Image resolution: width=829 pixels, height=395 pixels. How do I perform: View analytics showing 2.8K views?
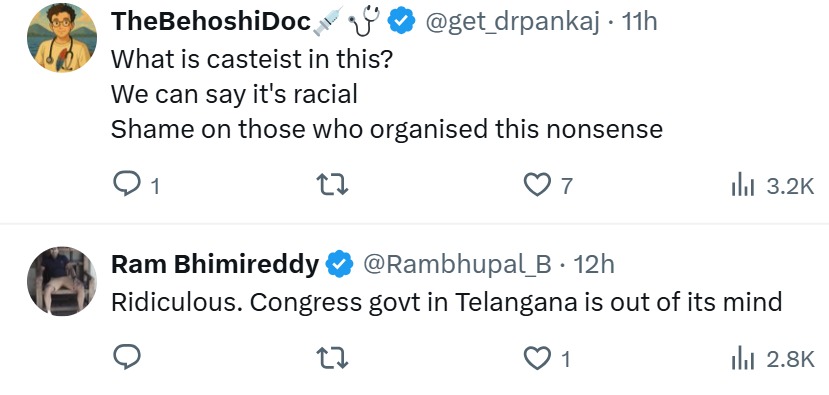(x=772, y=360)
